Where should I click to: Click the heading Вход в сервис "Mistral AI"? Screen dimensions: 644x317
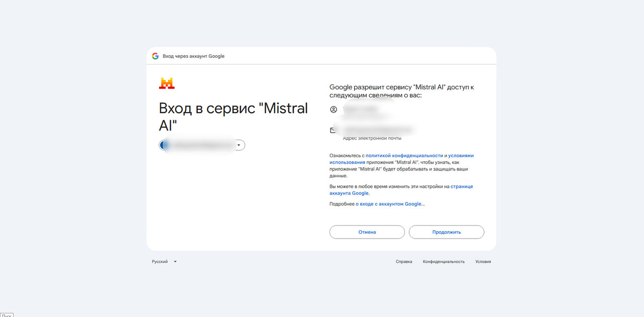[x=233, y=117]
